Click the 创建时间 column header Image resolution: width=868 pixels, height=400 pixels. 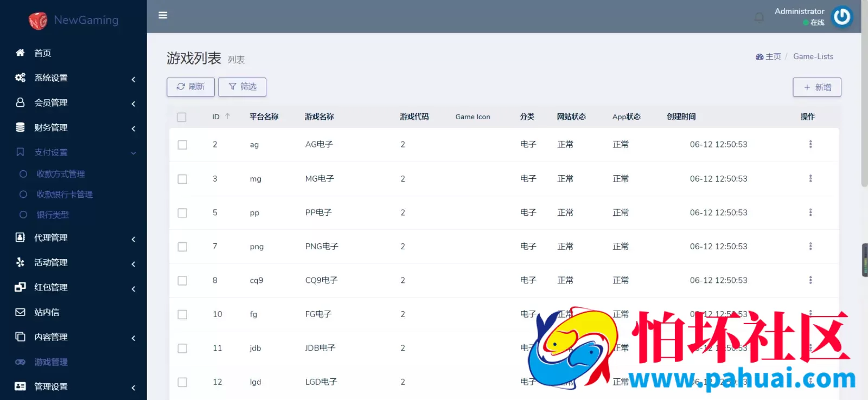[x=681, y=117]
